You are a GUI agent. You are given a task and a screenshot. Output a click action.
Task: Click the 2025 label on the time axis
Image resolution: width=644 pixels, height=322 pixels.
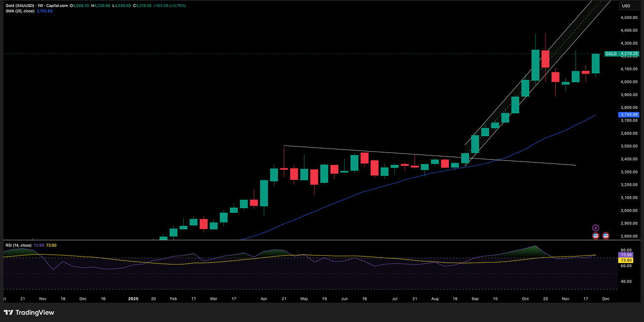tap(133, 299)
